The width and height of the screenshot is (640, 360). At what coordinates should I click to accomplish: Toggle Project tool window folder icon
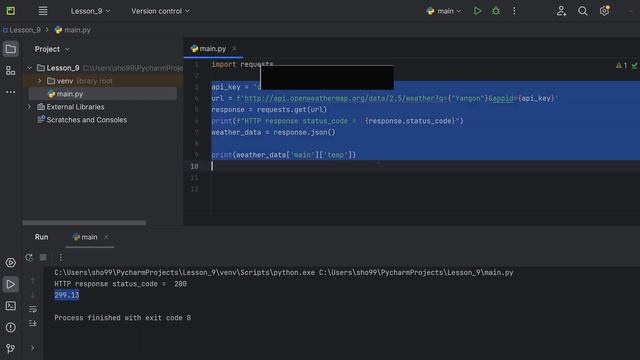[11, 49]
